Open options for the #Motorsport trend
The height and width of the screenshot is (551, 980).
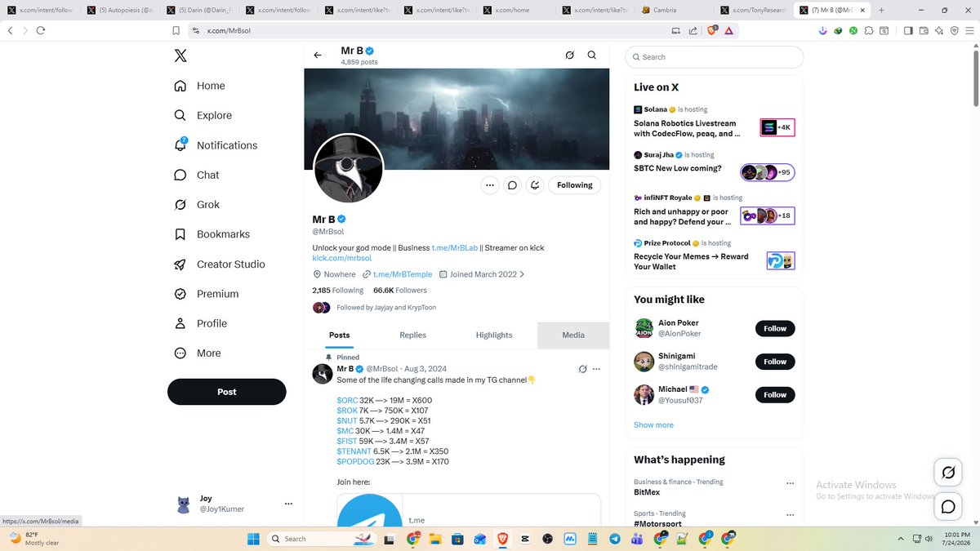click(790, 515)
